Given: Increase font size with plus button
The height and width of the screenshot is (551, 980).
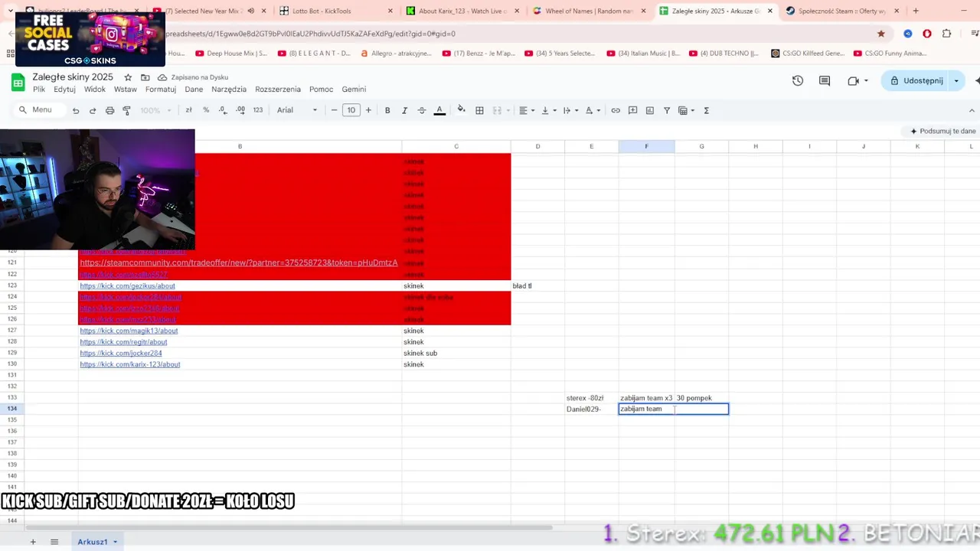Looking at the screenshot, I should (x=368, y=110).
